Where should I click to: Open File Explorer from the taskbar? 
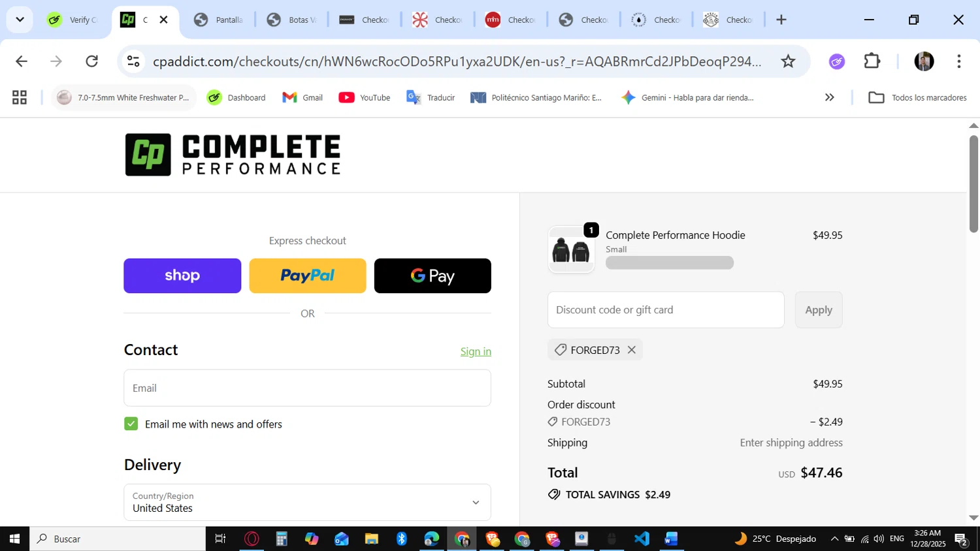point(372,539)
